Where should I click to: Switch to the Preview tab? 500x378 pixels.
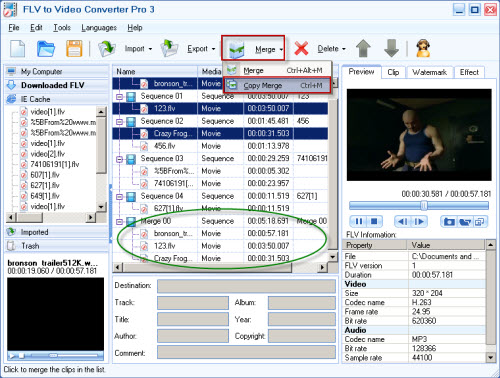pyautogui.click(x=361, y=72)
